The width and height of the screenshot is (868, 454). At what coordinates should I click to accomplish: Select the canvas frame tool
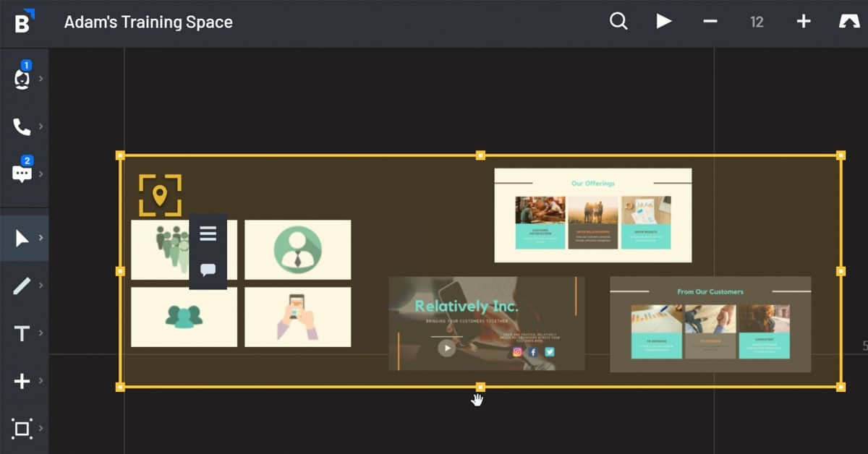(22, 429)
